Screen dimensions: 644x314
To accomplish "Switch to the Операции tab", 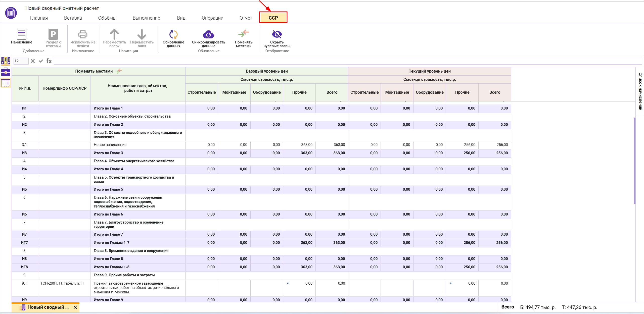I will click(212, 18).
